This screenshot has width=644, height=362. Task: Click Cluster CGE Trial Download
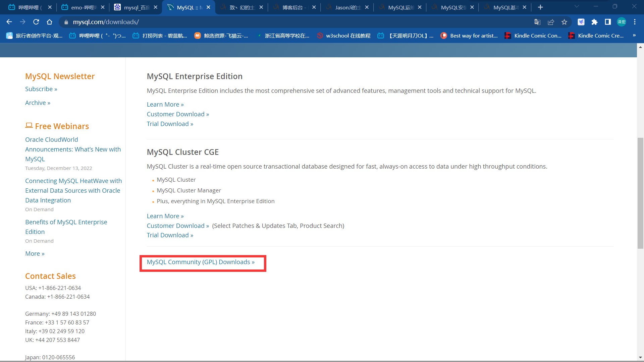(x=170, y=235)
